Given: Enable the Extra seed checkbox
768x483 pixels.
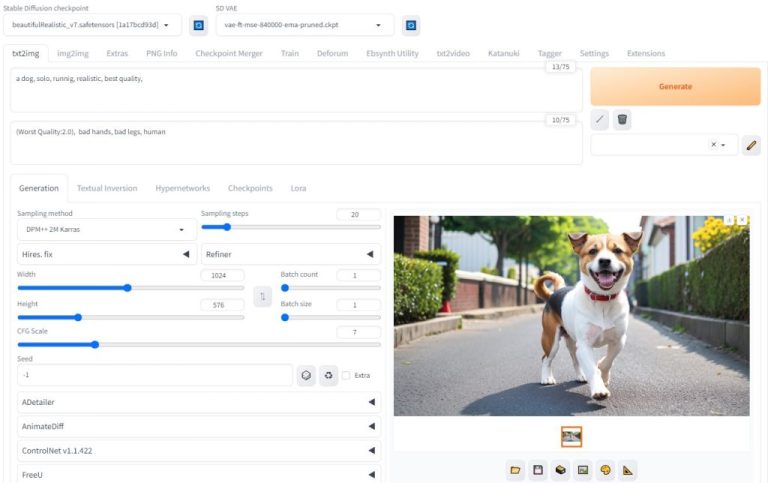Looking at the screenshot, I should pyautogui.click(x=346, y=376).
